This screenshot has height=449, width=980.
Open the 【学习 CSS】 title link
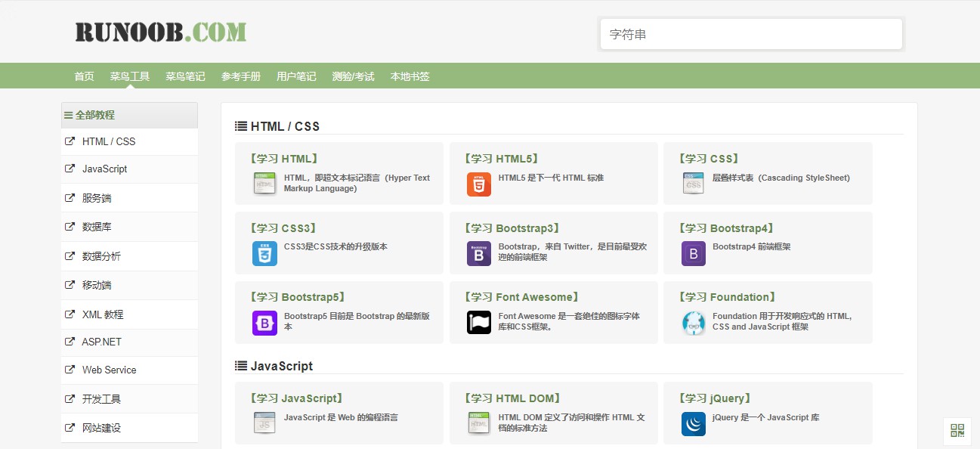pyautogui.click(x=709, y=159)
